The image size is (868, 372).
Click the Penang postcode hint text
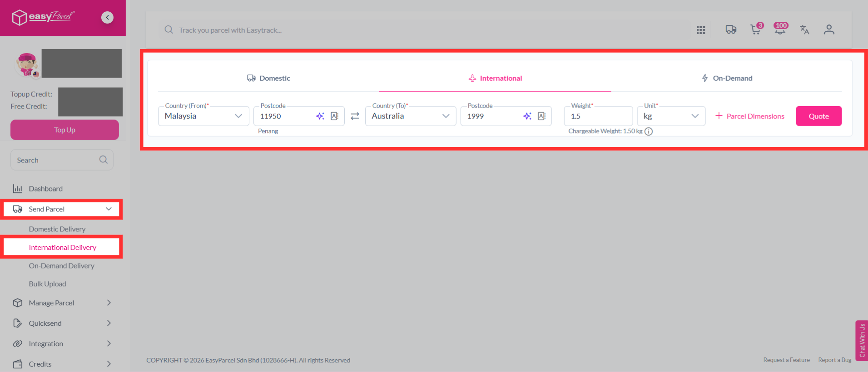pos(268,131)
